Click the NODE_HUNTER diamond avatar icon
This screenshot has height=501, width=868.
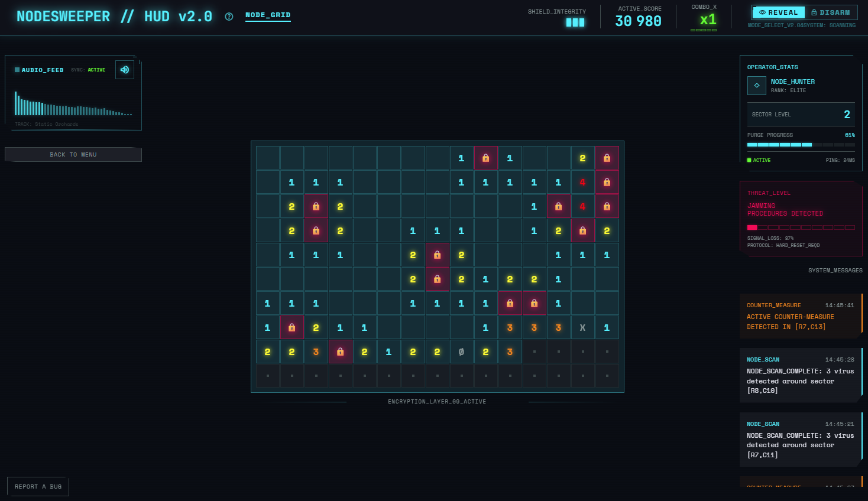(757, 86)
